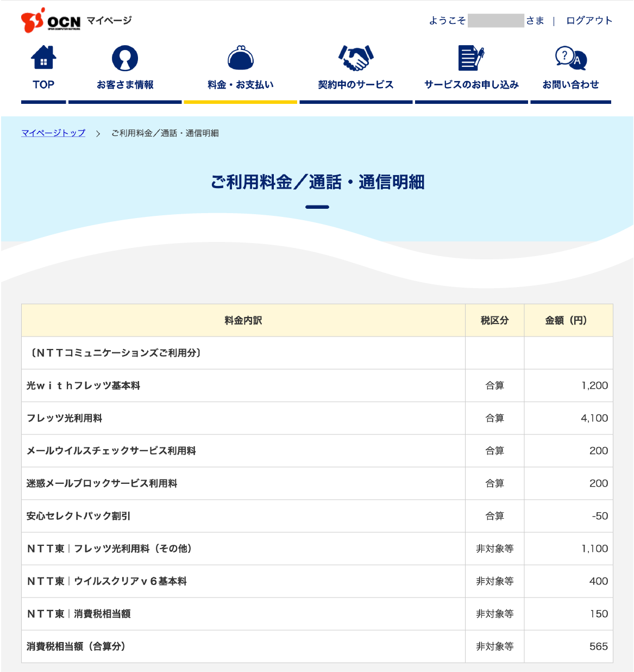The width and height of the screenshot is (634, 672).
Task: Click 非対象等 in the 消費税相当額（合算分） row
Action: point(495,646)
